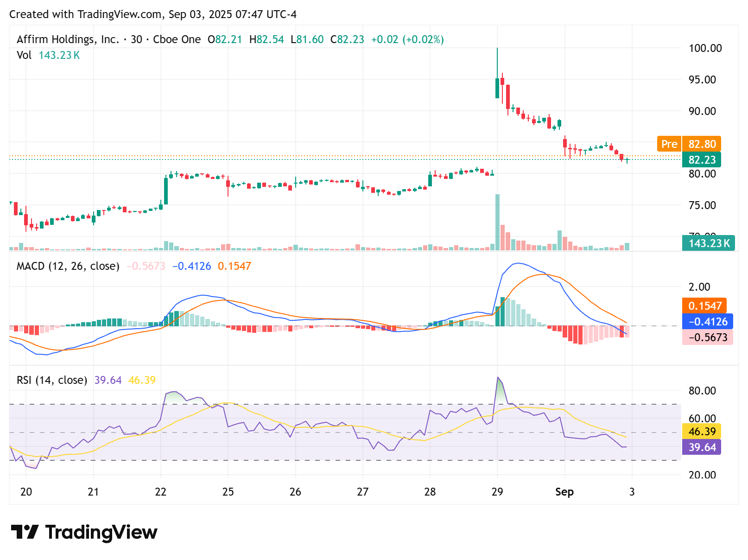Click date label 22 on time axis
The width and height of the screenshot is (748, 560).
click(161, 492)
